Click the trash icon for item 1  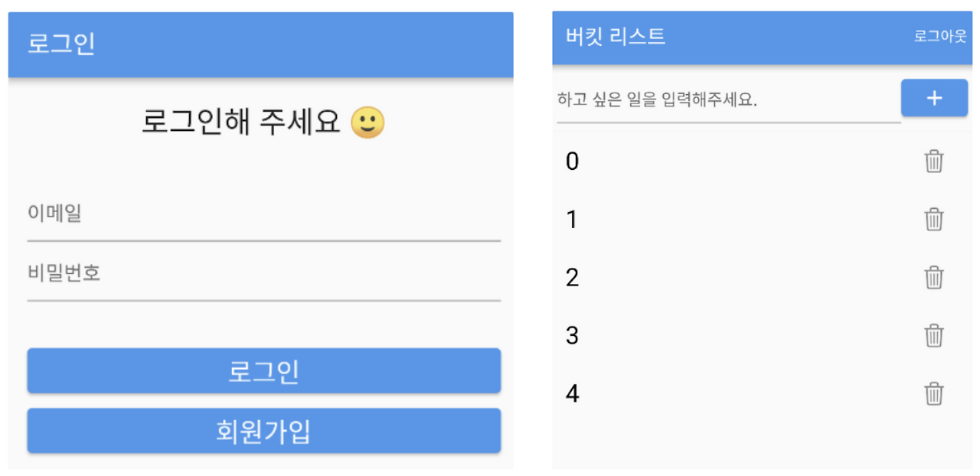pyautogui.click(x=933, y=220)
